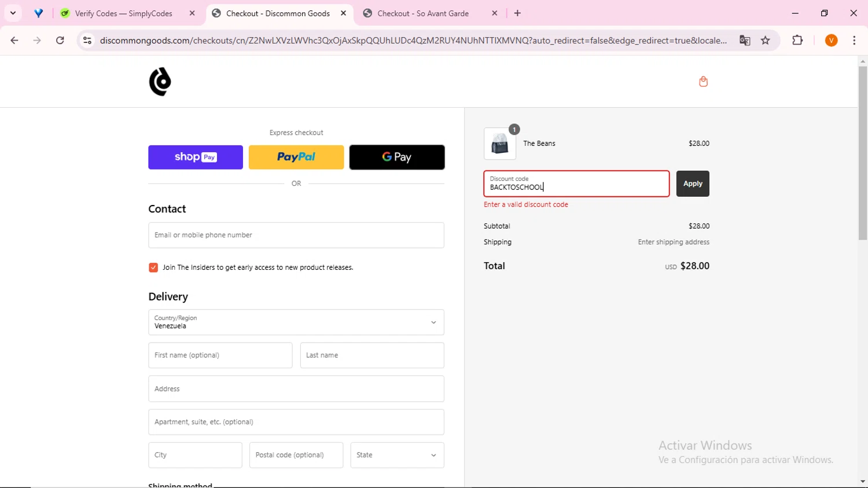This screenshot has height=488, width=868.
Task: Click the Discount code field
Action: 576,184
